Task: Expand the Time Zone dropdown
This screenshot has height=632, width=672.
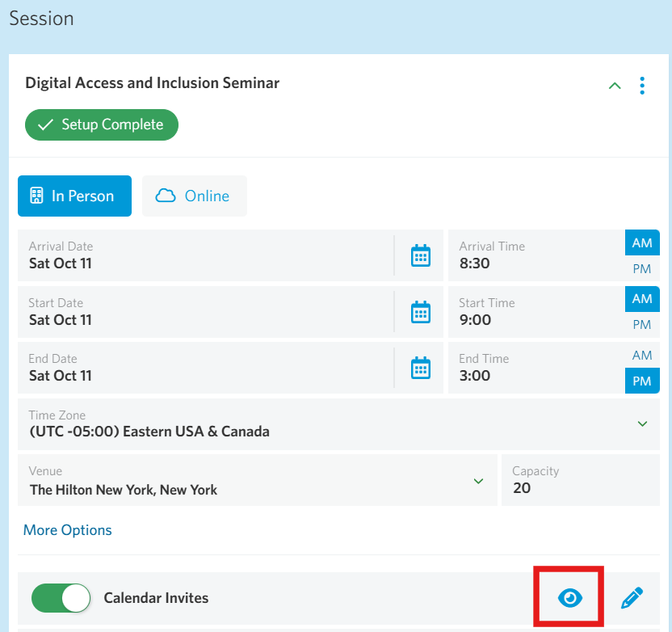Action: coord(642,423)
